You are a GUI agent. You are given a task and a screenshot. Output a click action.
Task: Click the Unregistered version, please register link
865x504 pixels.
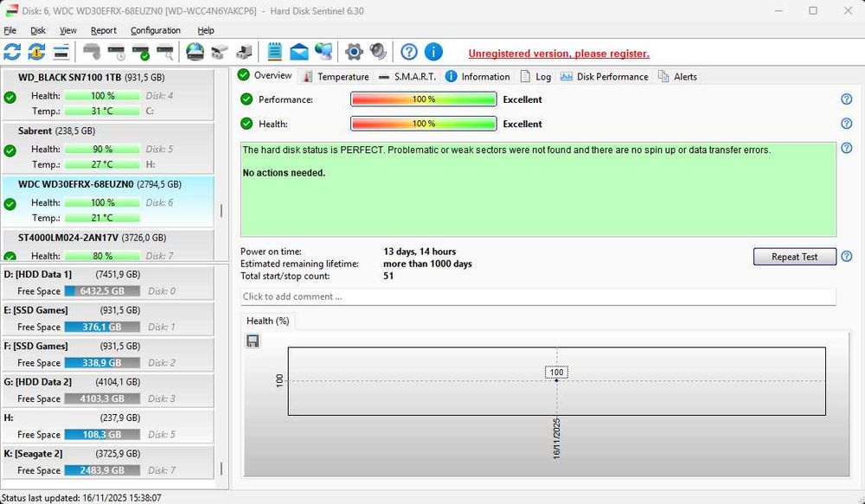[x=559, y=54]
